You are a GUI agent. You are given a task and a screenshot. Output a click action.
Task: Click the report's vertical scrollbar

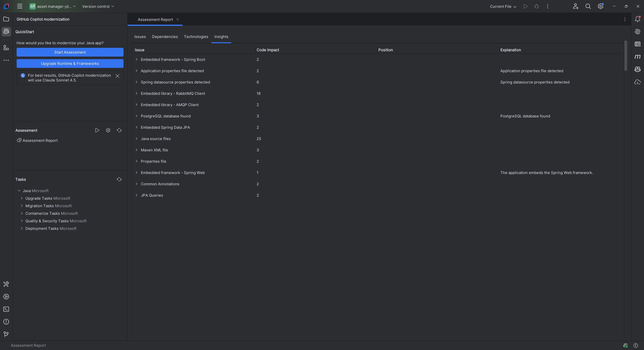coord(625,56)
